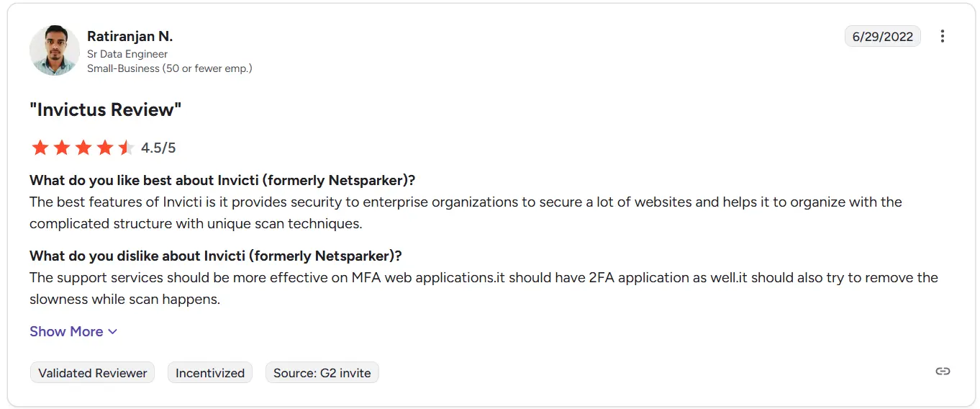Image resolution: width=980 pixels, height=409 pixels.
Task: Click the first red rating star
Action: (x=40, y=148)
